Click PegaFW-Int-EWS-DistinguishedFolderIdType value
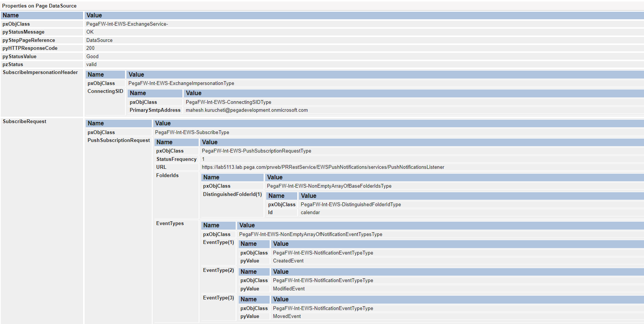The image size is (644, 324). point(351,205)
